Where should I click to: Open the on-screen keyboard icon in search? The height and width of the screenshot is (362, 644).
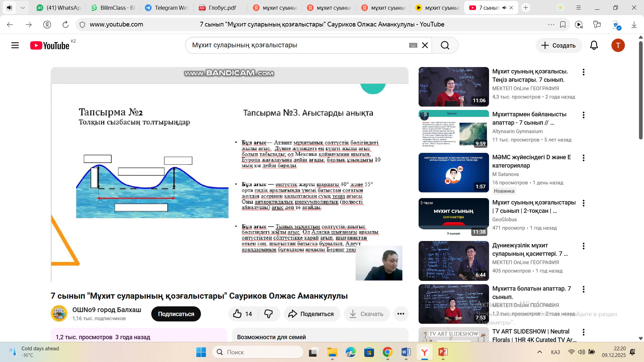point(413,45)
